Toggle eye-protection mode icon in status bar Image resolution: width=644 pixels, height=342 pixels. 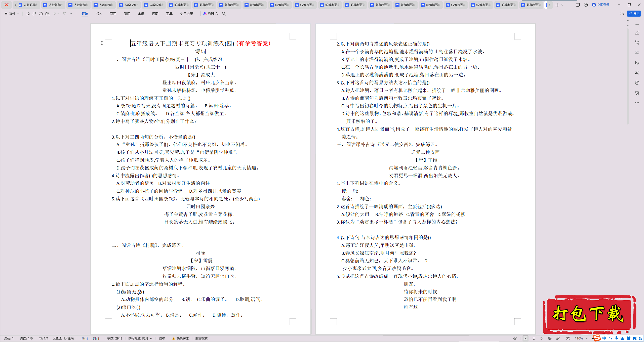[515, 338]
